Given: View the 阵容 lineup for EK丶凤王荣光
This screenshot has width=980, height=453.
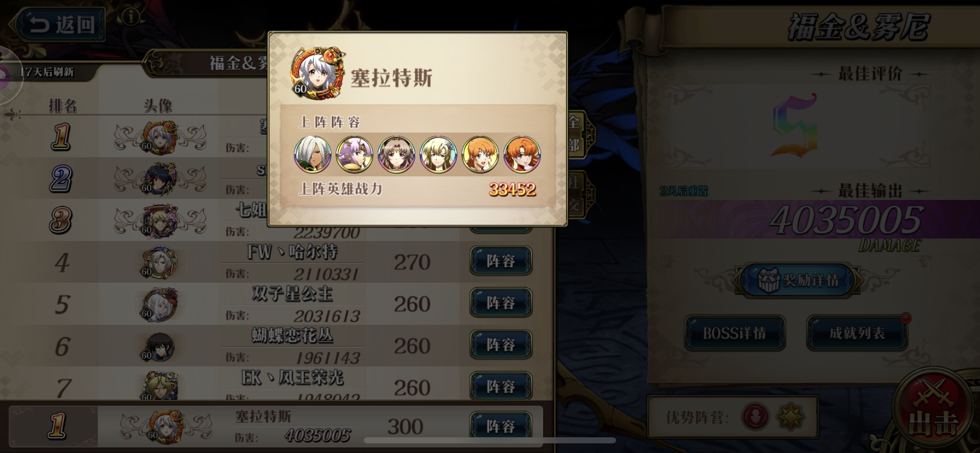Looking at the screenshot, I should point(501,386).
